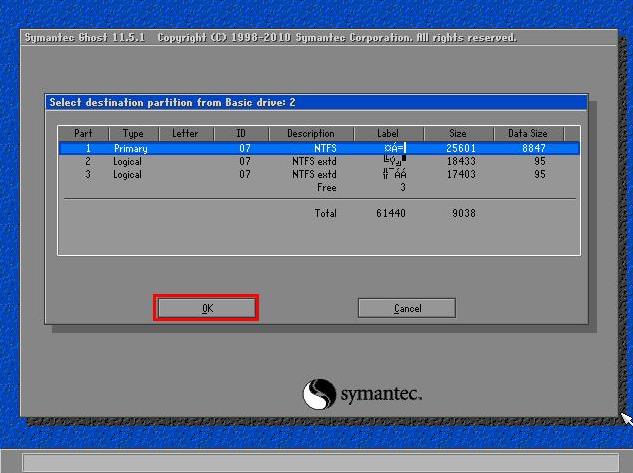
Task: Click the Size column header
Action: pos(458,133)
